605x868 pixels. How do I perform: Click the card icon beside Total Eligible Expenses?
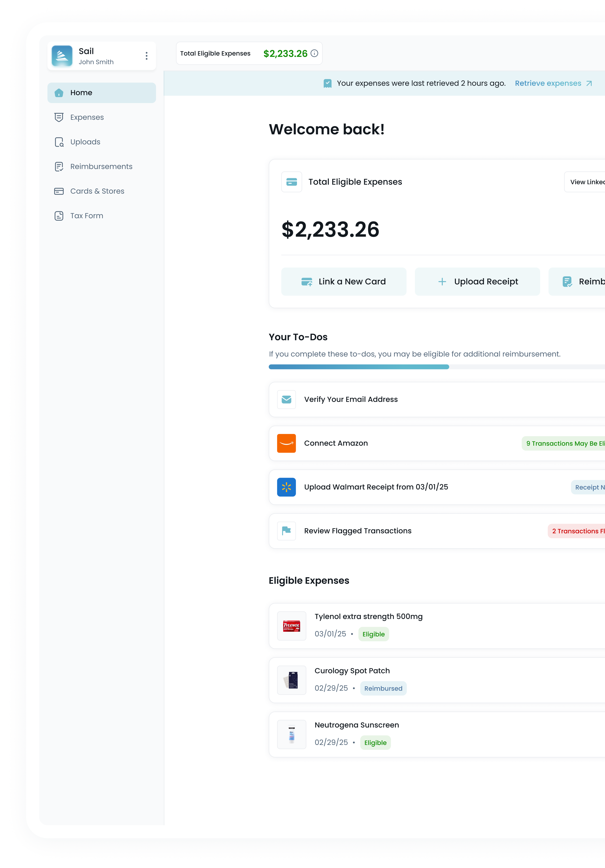point(292,182)
